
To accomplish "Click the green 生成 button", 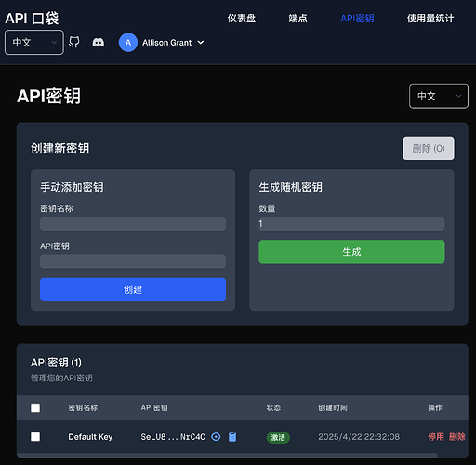I will (x=351, y=252).
